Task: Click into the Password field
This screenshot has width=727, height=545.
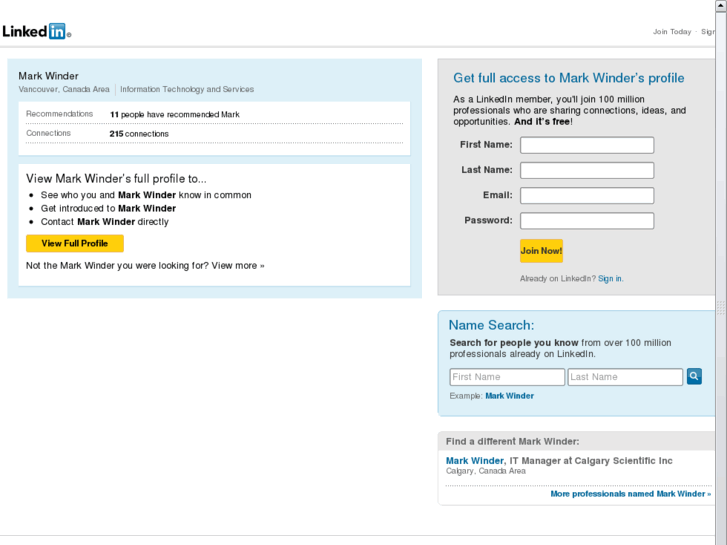Action: pos(587,221)
